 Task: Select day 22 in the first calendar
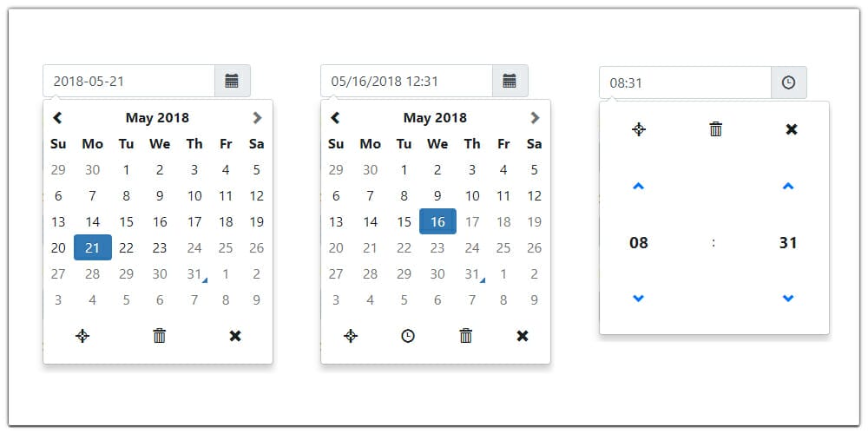click(126, 247)
